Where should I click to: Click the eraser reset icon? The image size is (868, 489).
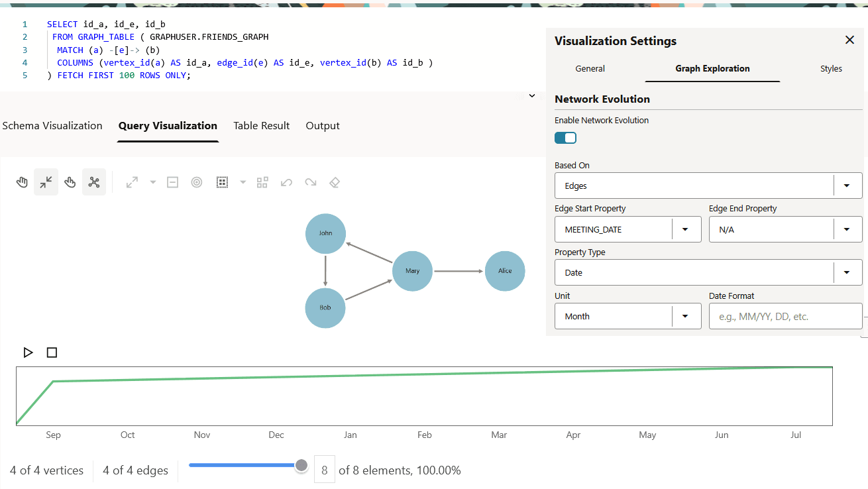(335, 182)
